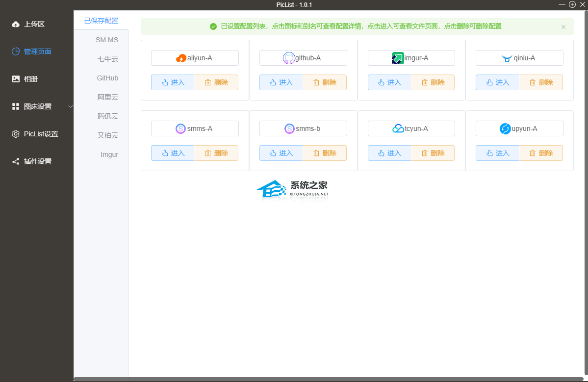The image size is (588, 382).
Task: Enter the github-A configuration via 进入
Action: [x=281, y=82]
